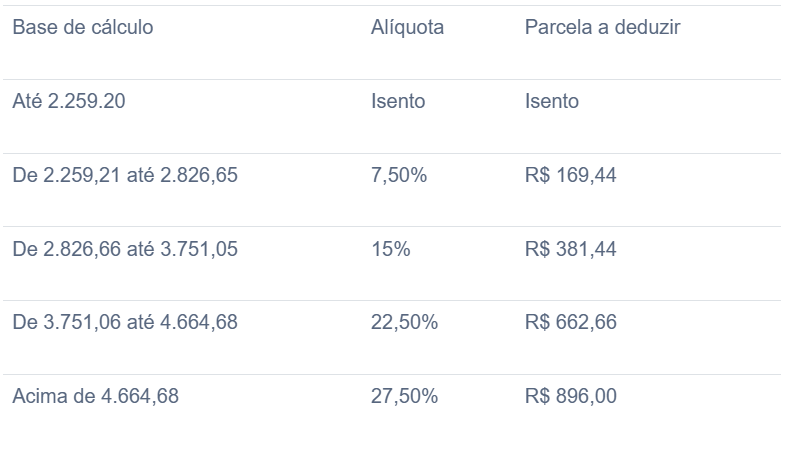Select the 'Acima de 4.664,68' cell

click(x=96, y=396)
